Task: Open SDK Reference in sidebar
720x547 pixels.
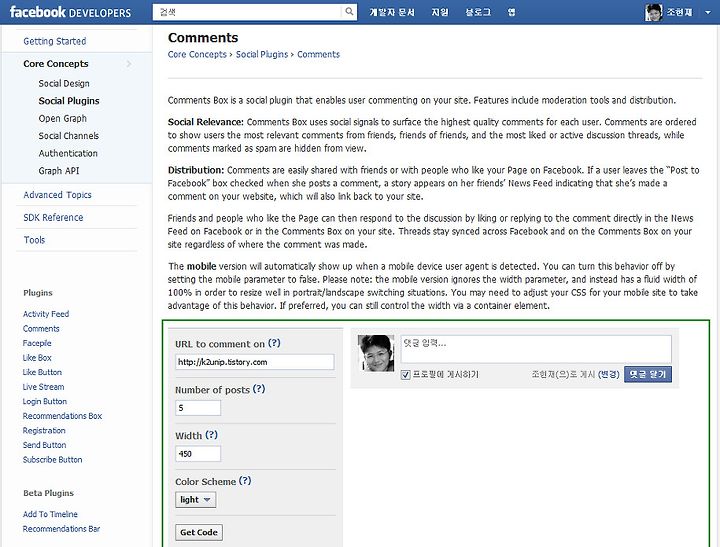Action: (53, 217)
